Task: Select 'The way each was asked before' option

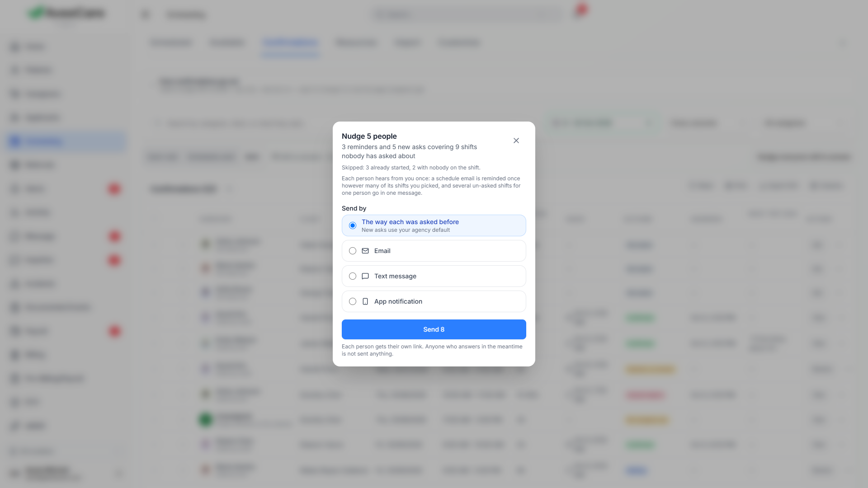Action: tap(353, 225)
